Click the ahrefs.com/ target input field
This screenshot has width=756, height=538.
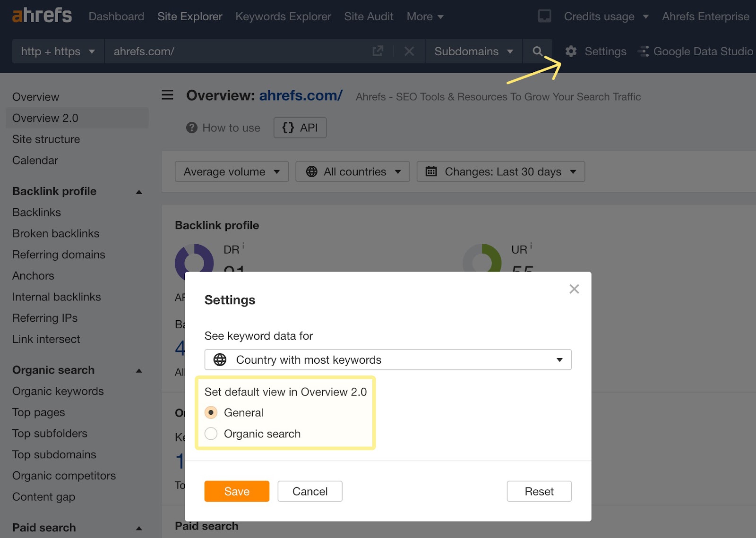pyautogui.click(x=213, y=51)
